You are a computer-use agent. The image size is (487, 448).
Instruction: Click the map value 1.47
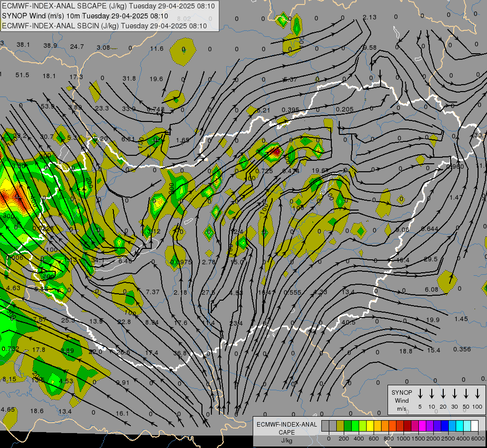tap(456, 198)
